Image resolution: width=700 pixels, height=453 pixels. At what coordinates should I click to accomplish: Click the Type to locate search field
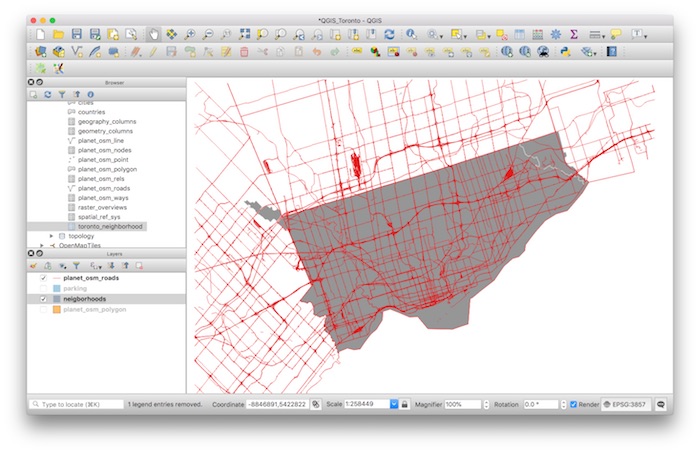(76, 404)
